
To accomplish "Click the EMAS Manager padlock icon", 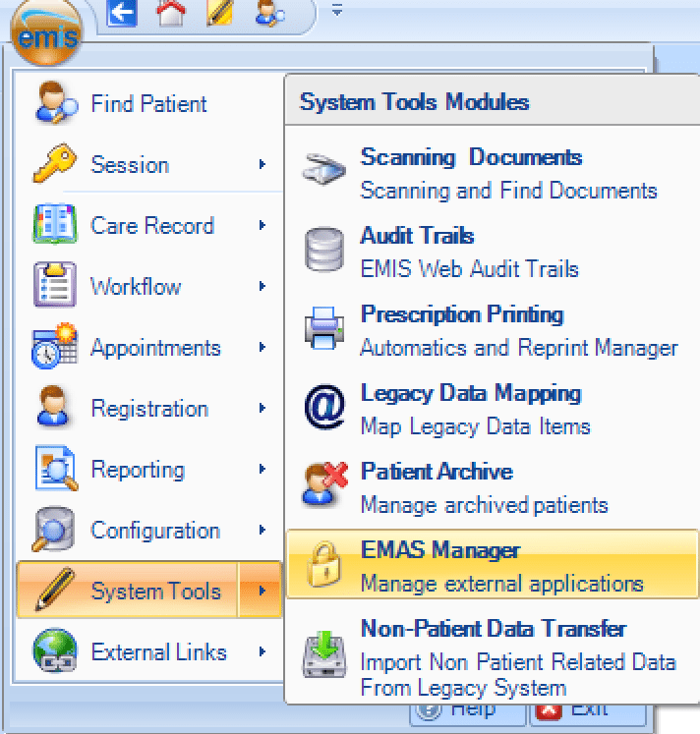I will (323, 564).
